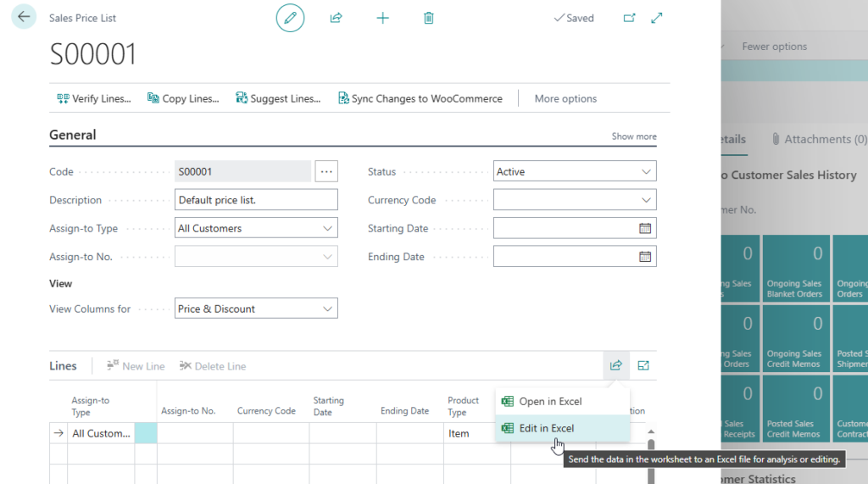
Task: Click Starting Date column header in Lines
Action: pos(328,406)
